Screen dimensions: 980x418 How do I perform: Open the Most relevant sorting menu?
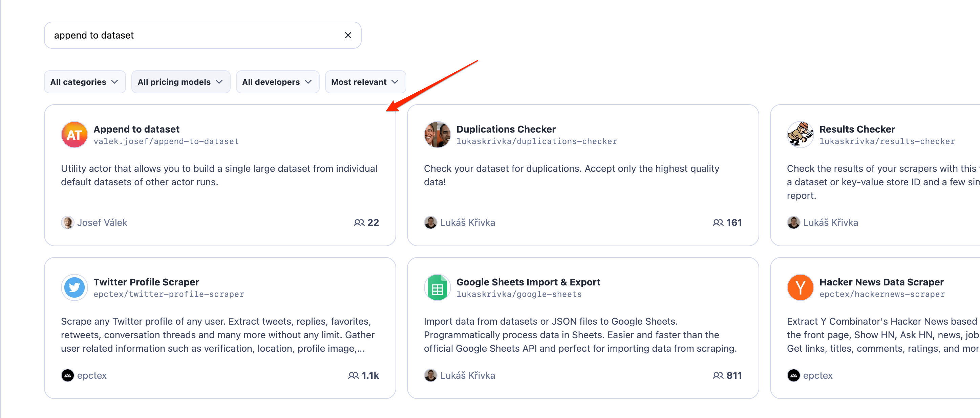[365, 82]
